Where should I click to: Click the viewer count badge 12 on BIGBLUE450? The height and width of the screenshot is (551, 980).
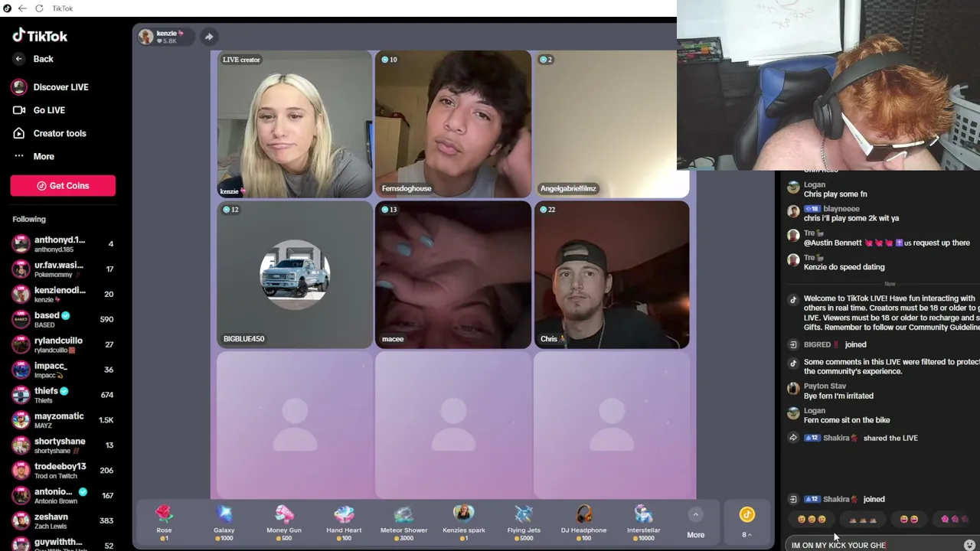coord(230,210)
